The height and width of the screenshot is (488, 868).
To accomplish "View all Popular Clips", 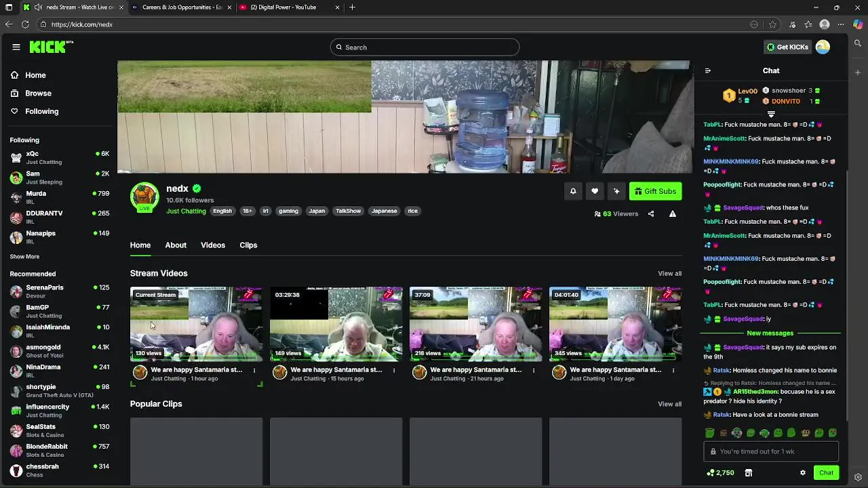I will pos(669,404).
